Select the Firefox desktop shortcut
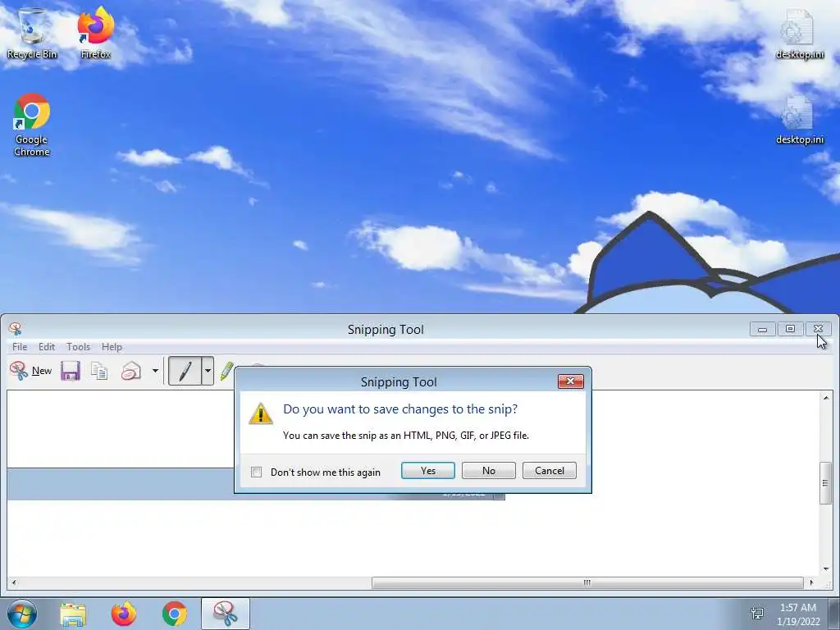 (x=96, y=33)
